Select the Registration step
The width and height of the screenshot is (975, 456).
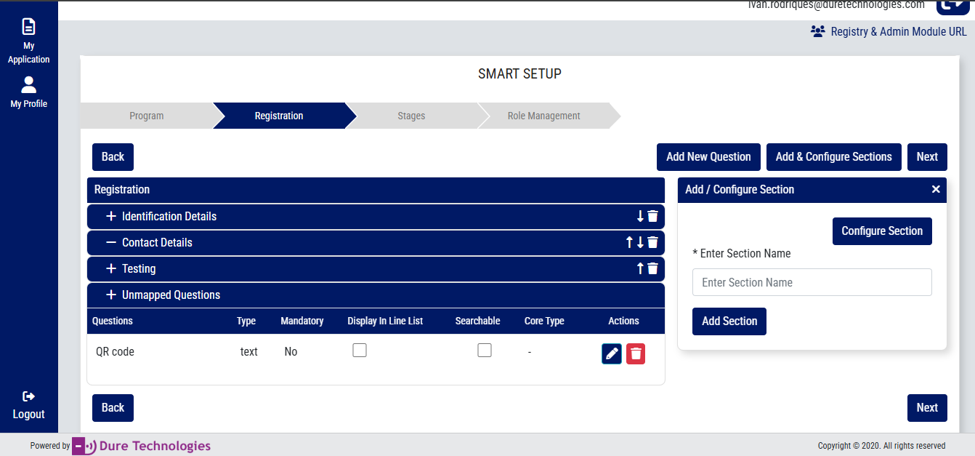pos(279,116)
